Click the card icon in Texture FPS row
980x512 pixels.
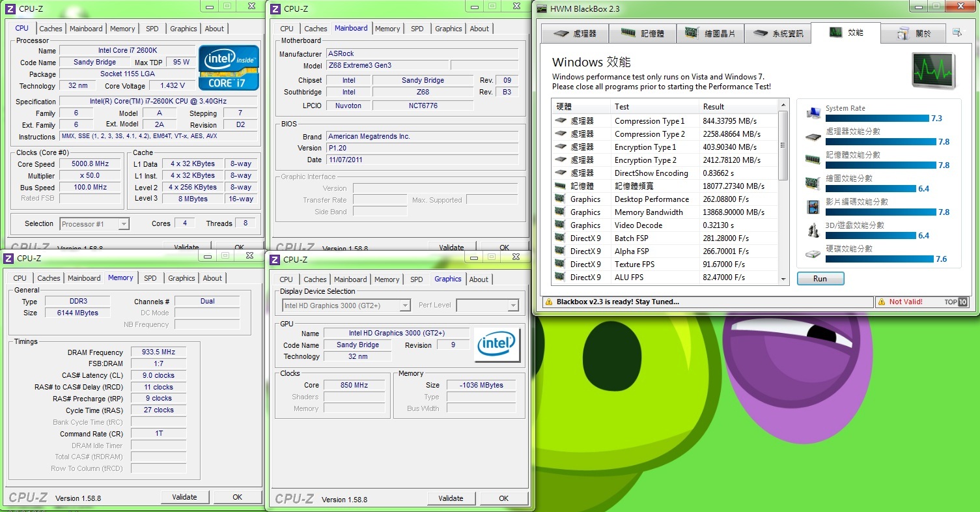pos(560,264)
